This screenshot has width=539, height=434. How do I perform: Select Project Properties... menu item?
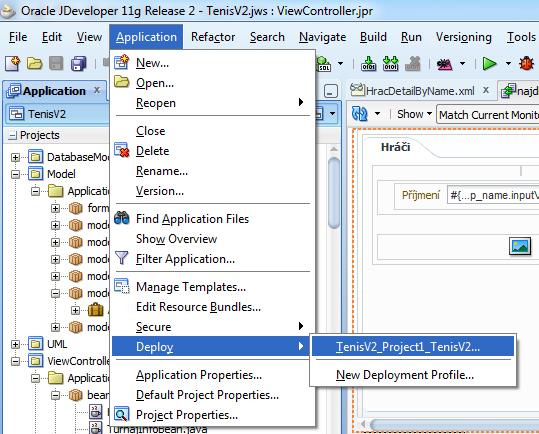pos(212,415)
